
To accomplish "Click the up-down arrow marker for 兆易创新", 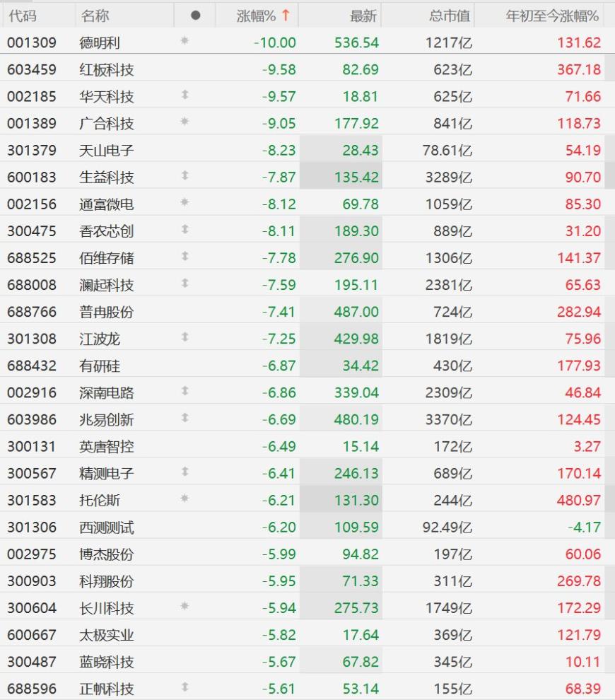I will pyautogui.click(x=184, y=418).
